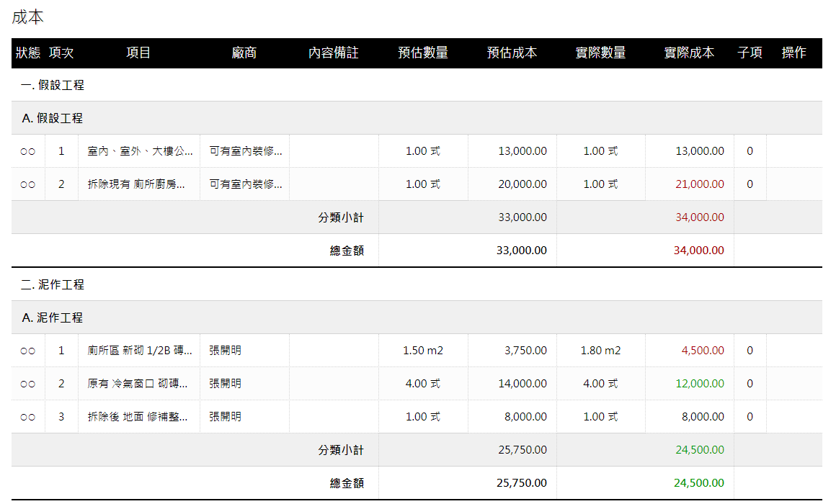This screenshot has width=836, height=504.
Task: Collapse the 二. 泥作工程 section header
Action: (x=53, y=284)
